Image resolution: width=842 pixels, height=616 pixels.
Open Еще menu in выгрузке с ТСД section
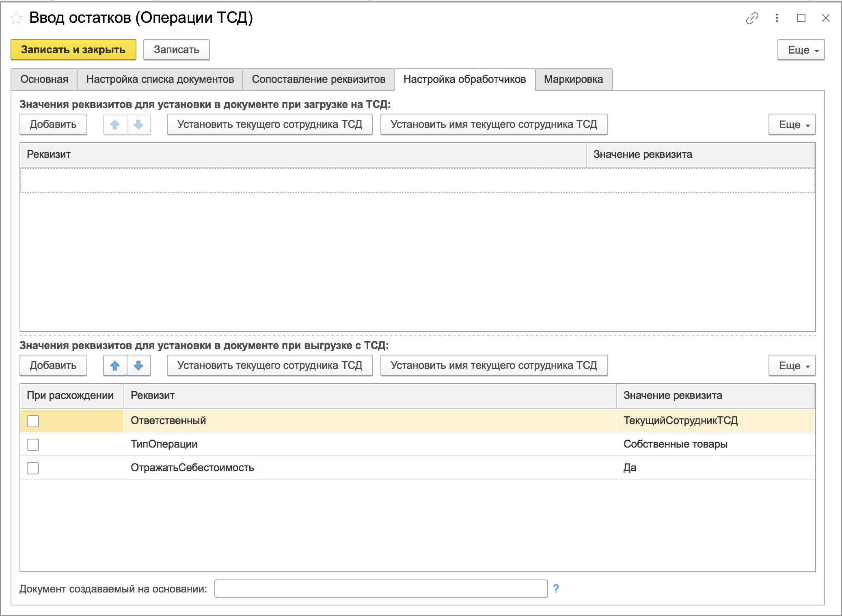pyautogui.click(x=792, y=366)
